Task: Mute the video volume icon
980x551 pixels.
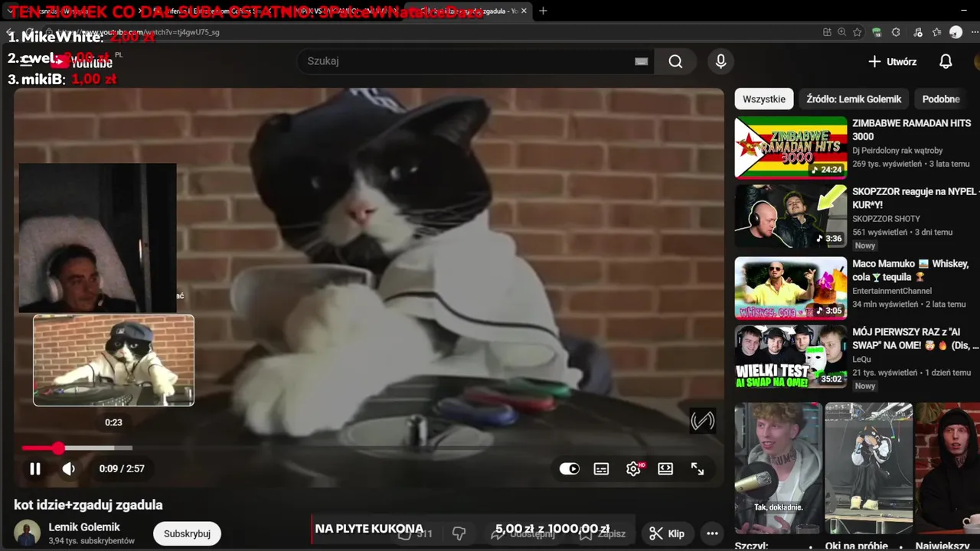Action: point(69,469)
